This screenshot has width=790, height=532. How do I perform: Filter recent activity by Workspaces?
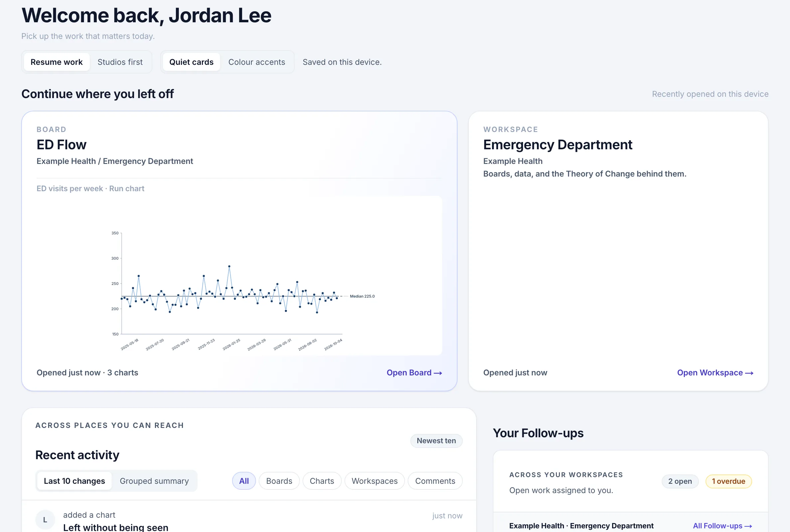(374, 481)
